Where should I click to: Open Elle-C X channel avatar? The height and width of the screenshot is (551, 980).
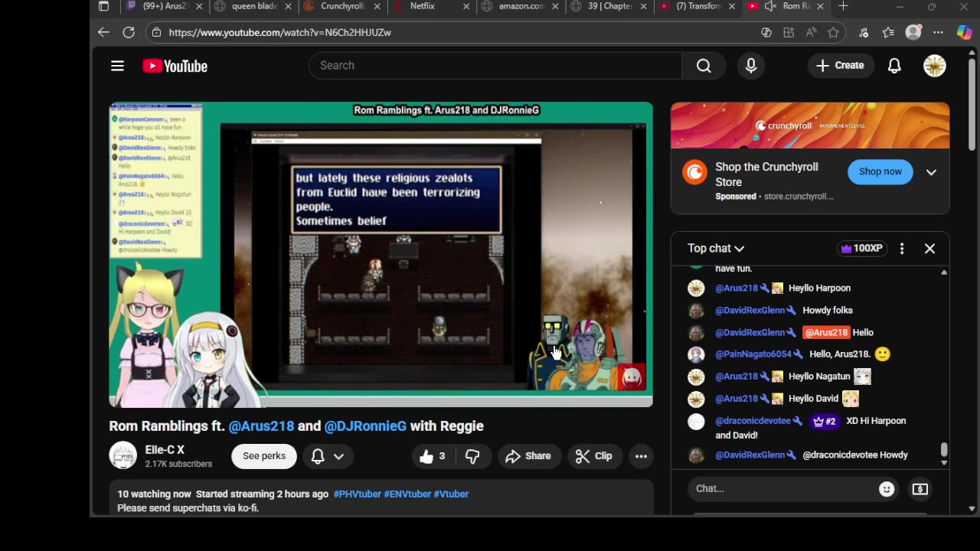(123, 455)
